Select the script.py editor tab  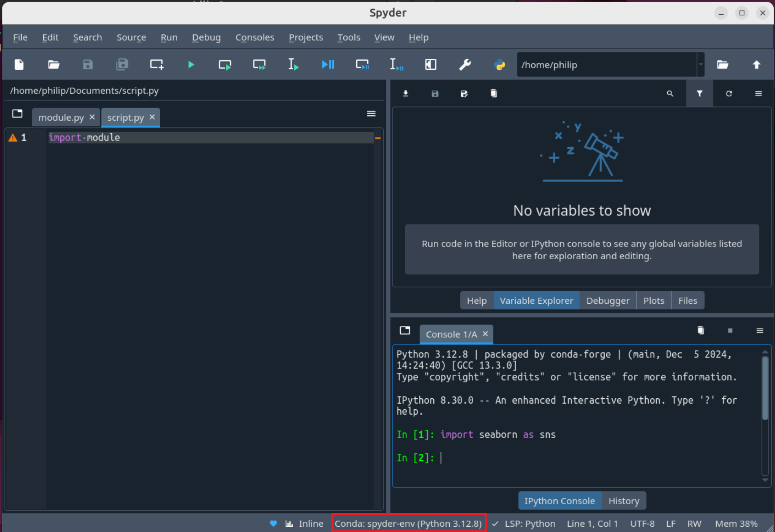coord(126,117)
